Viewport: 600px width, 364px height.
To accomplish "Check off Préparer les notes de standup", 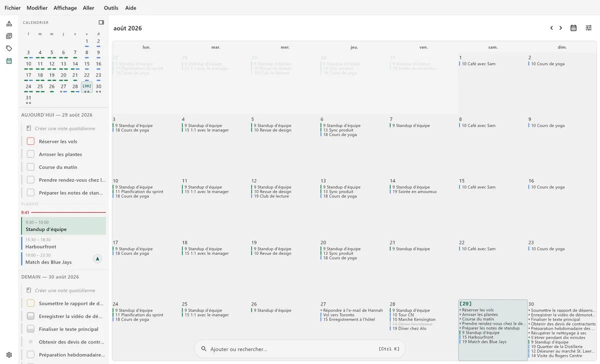I will tap(30, 193).
